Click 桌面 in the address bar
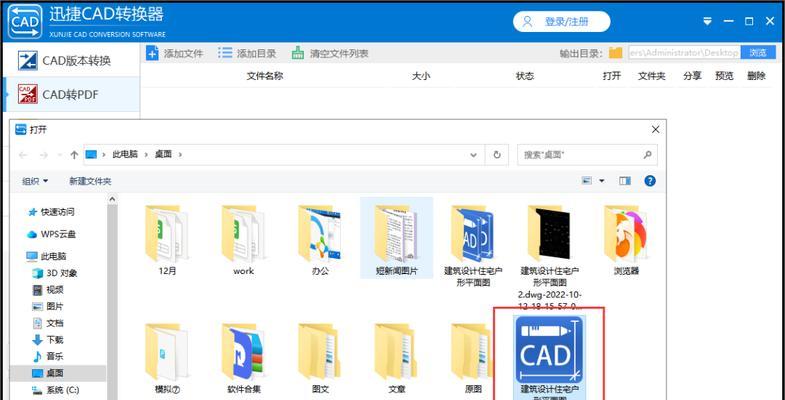 click(163, 155)
